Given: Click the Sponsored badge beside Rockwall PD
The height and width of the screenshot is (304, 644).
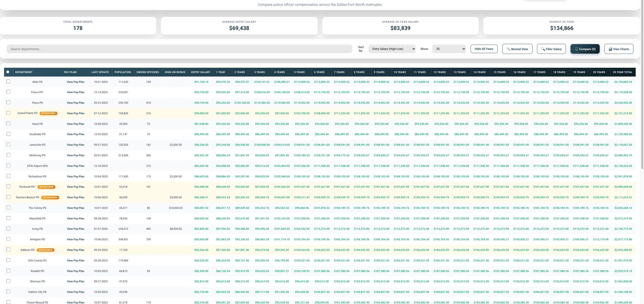Looking at the screenshot, I should [46, 187].
